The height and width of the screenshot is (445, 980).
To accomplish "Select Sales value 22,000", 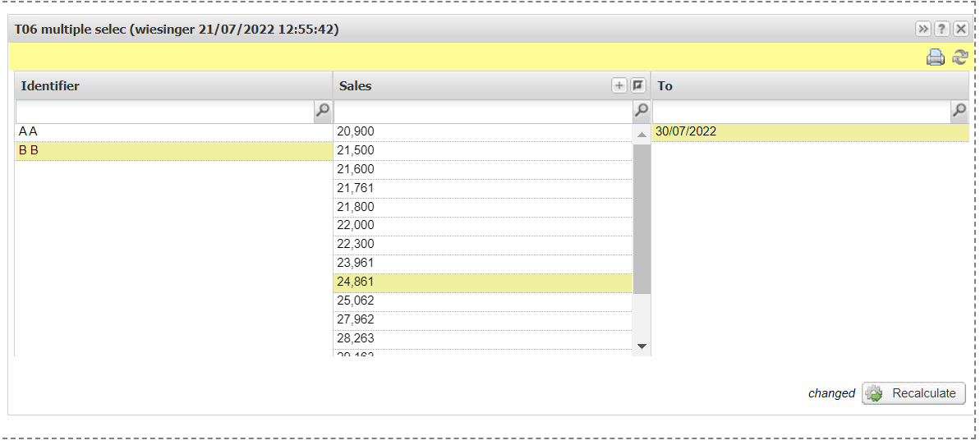I will pyautogui.click(x=483, y=226).
